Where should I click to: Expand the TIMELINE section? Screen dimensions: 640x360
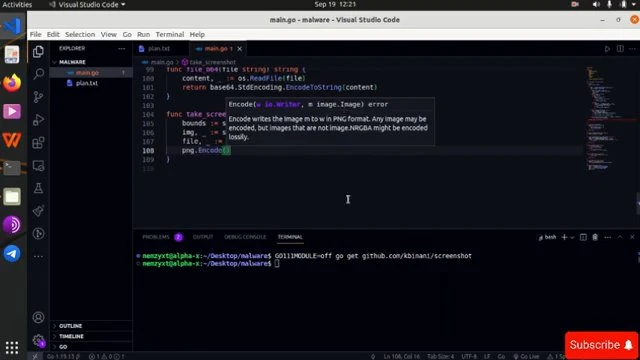pos(71,336)
